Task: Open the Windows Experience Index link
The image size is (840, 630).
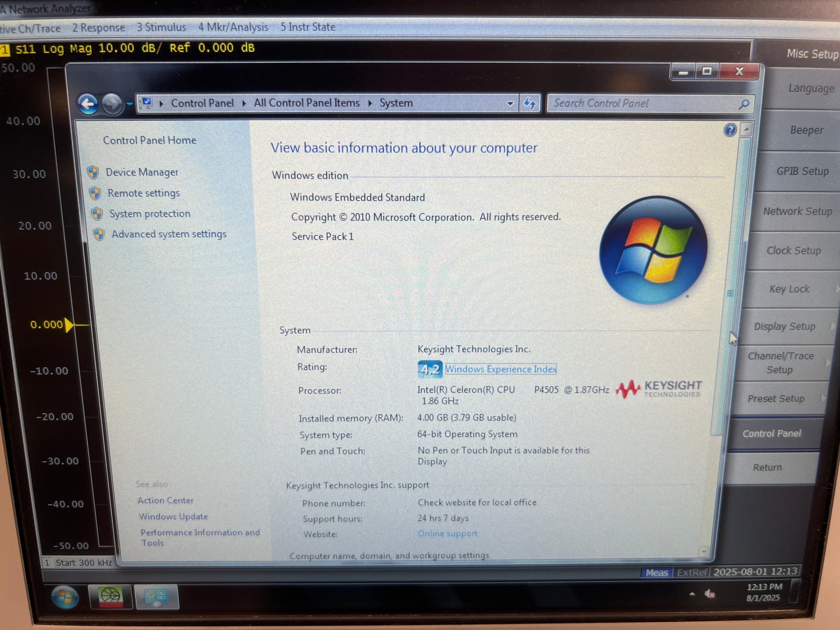Action: 500,369
